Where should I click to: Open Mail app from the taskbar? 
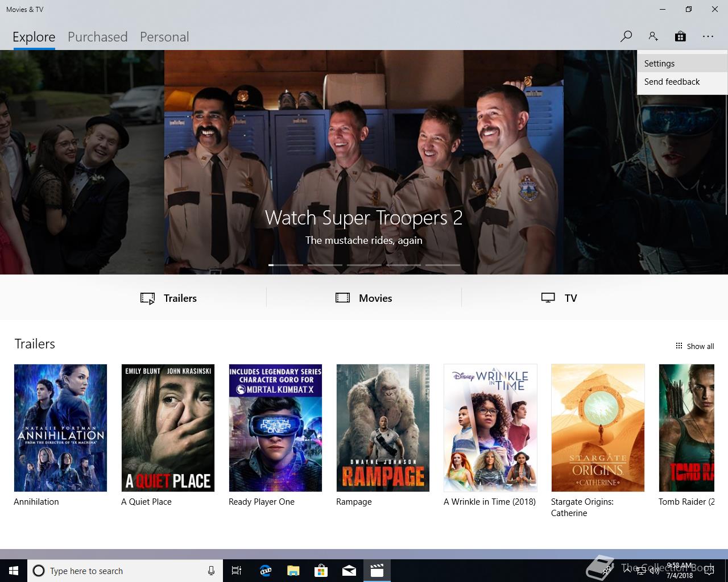(x=349, y=571)
